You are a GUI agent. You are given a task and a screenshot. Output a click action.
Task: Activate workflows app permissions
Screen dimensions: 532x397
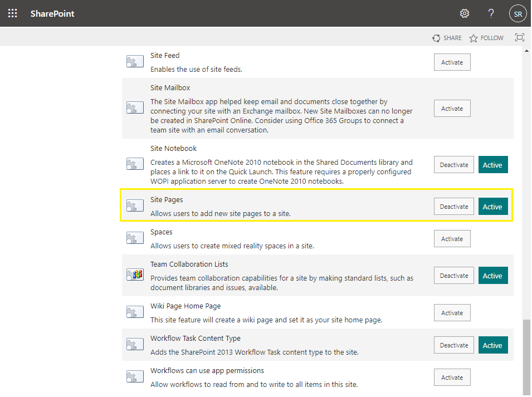pyautogui.click(x=452, y=377)
